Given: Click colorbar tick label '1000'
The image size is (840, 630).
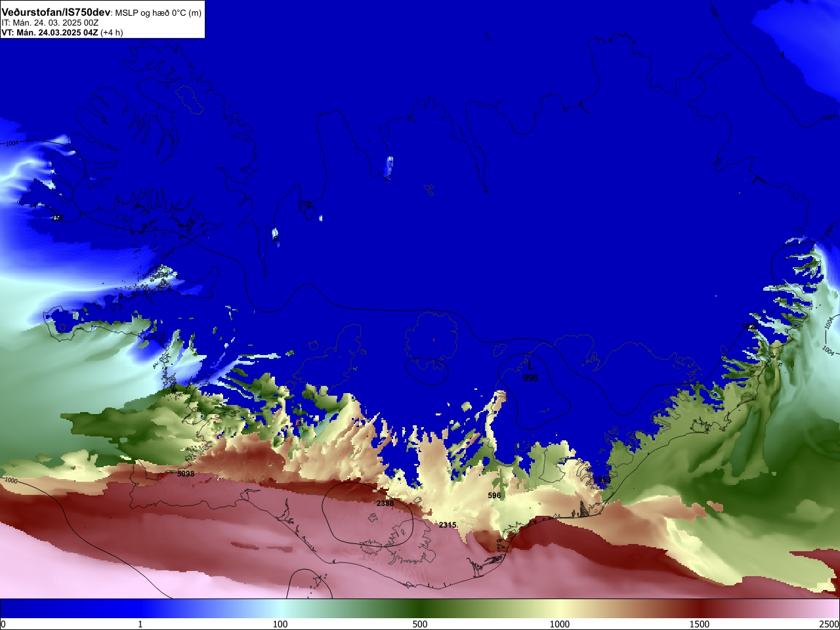Looking at the screenshot, I should (x=560, y=624).
